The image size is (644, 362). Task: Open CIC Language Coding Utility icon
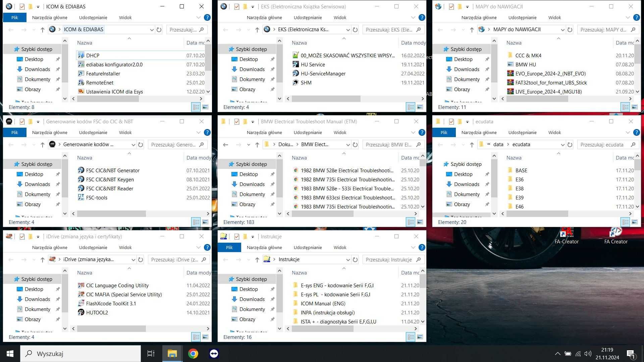(x=81, y=285)
